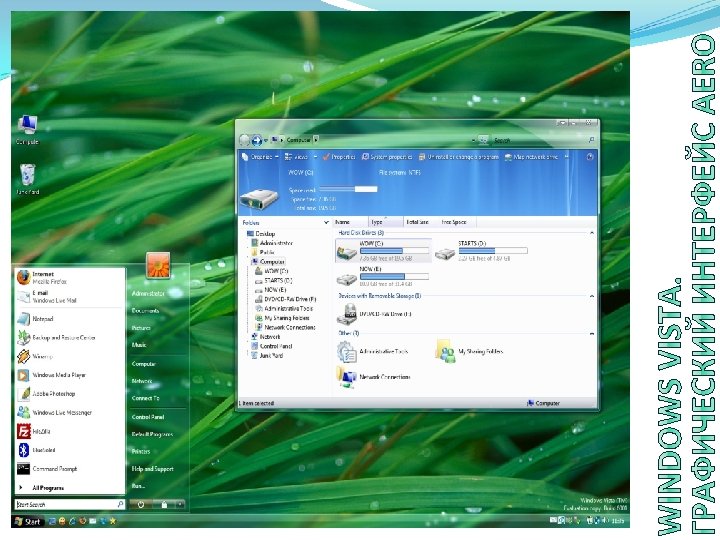The image size is (720, 540).
Task: Click Properties in Explorer toolbar
Action: point(339,157)
